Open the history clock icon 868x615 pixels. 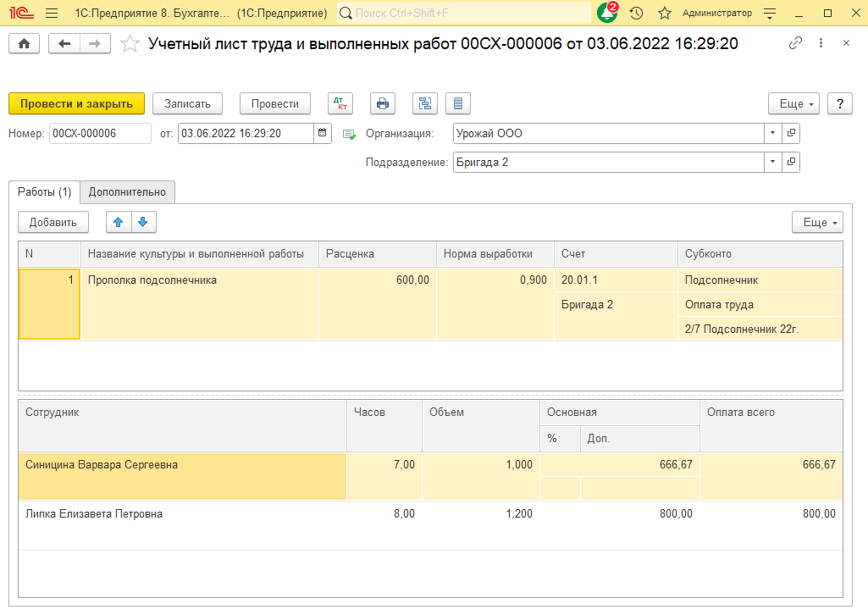click(x=636, y=14)
